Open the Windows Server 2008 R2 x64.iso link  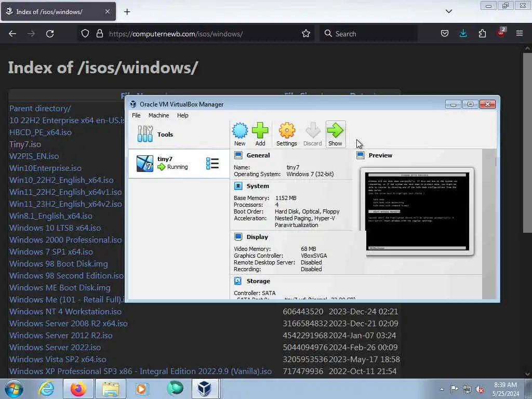pos(69,324)
